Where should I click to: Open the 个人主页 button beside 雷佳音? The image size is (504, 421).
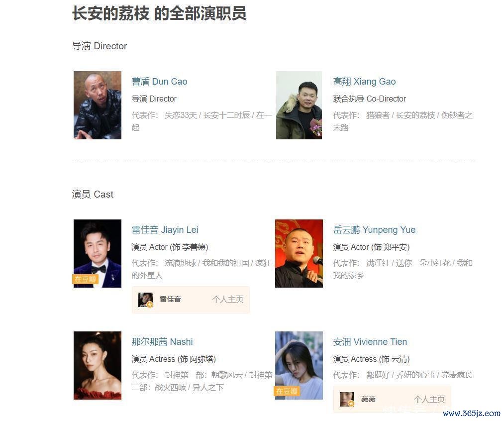[x=227, y=299]
